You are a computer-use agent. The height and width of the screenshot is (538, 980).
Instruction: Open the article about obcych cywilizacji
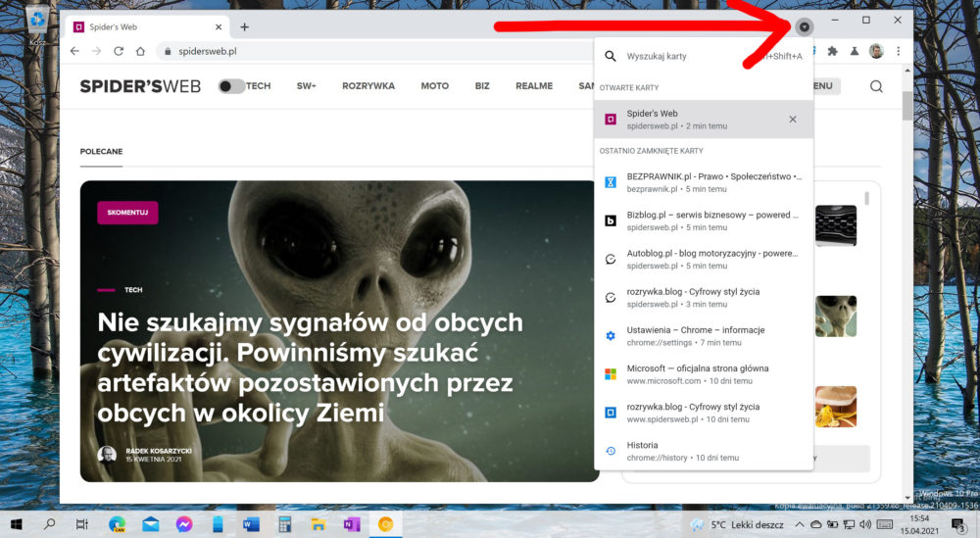pyautogui.click(x=310, y=367)
